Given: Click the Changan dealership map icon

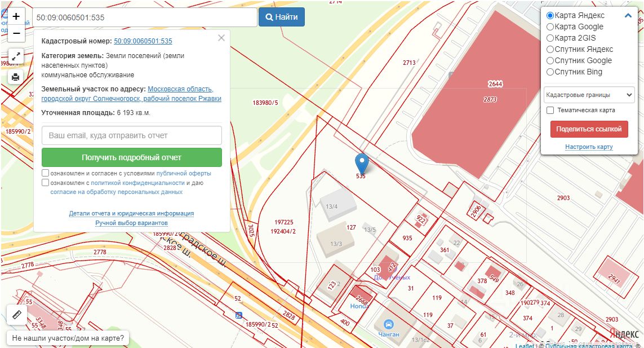Looking at the screenshot, I should tap(389, 324).
